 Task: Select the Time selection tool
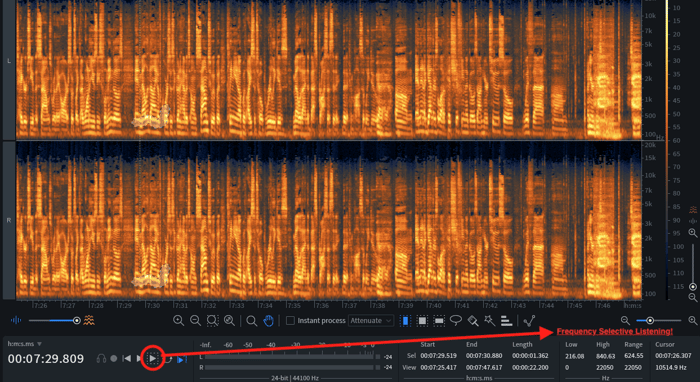click(x=405, y=320)
